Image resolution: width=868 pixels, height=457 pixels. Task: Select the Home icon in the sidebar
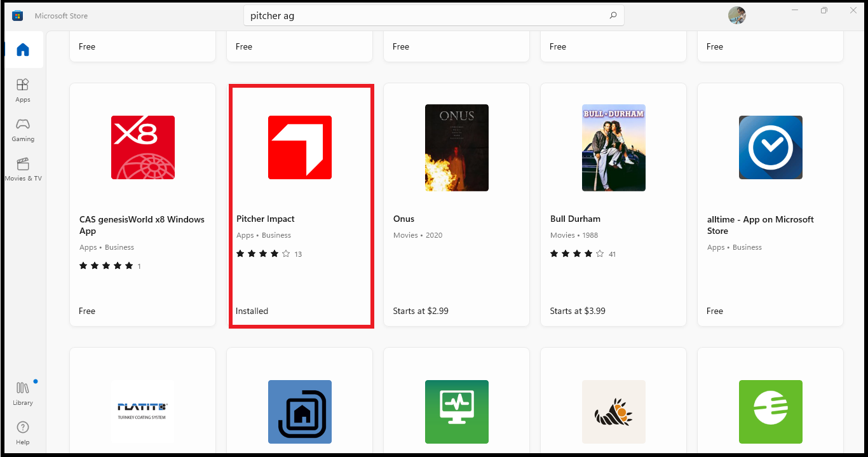pos(23,50)
